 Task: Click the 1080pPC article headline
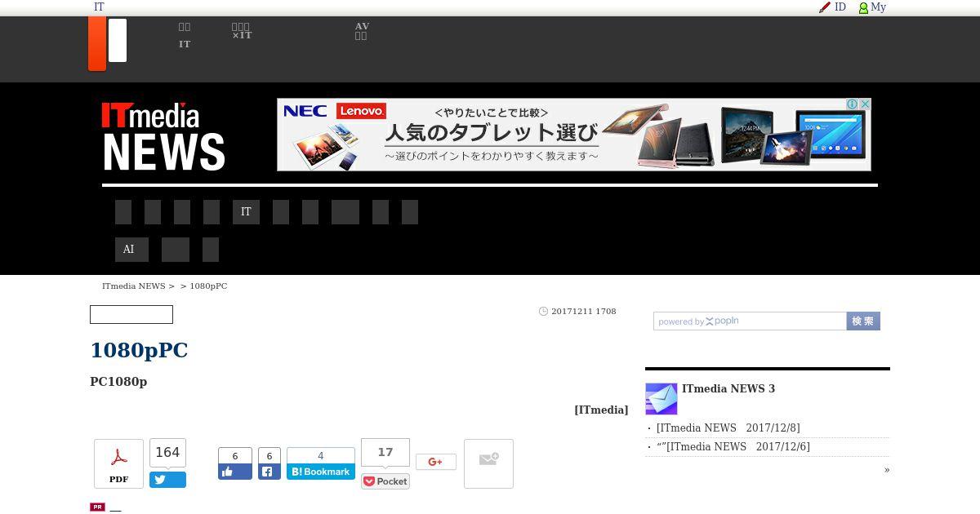[x=139, y=350]
